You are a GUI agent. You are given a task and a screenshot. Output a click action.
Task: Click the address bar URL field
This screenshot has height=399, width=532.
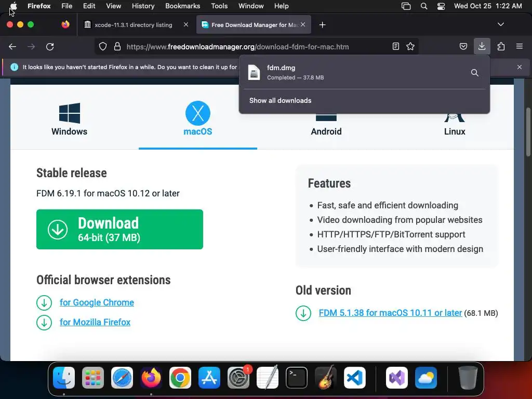[x=237, y=47]
